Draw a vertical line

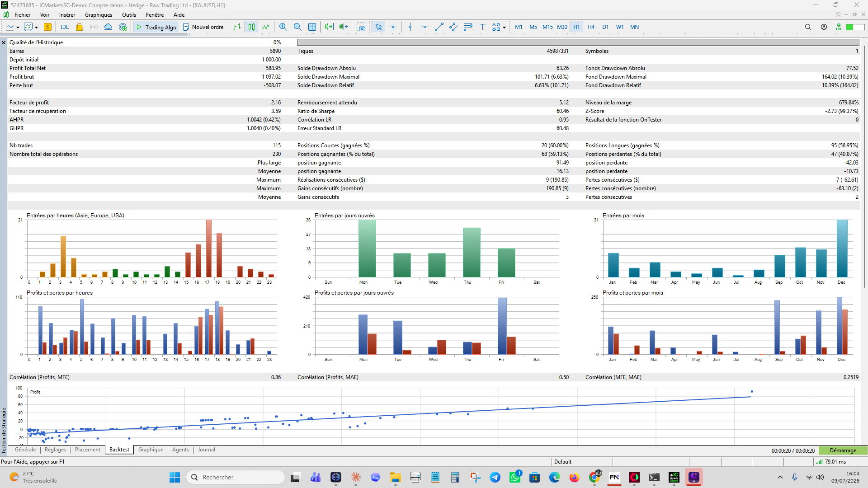410,27
